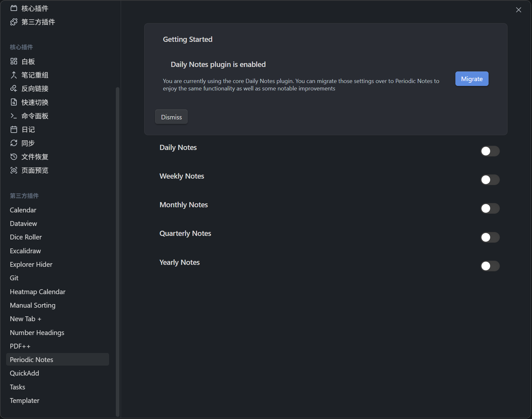Enable the Daily Notes toggle
This screenshot has height=419, width=532.
(490, 151)
